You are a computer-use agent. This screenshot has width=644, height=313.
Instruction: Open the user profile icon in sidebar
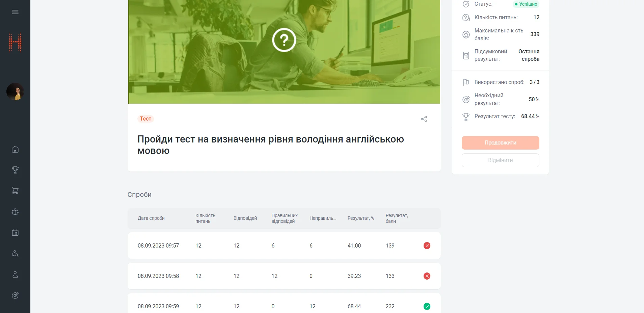coord(15,275)
